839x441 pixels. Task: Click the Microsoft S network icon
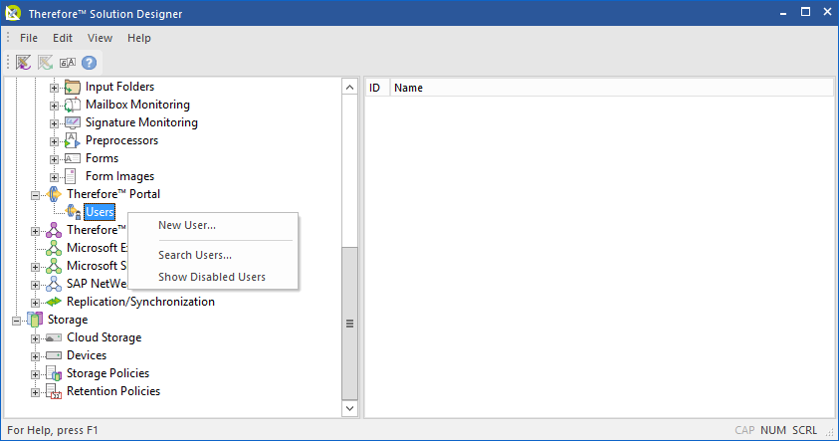(x=54, y=266)
